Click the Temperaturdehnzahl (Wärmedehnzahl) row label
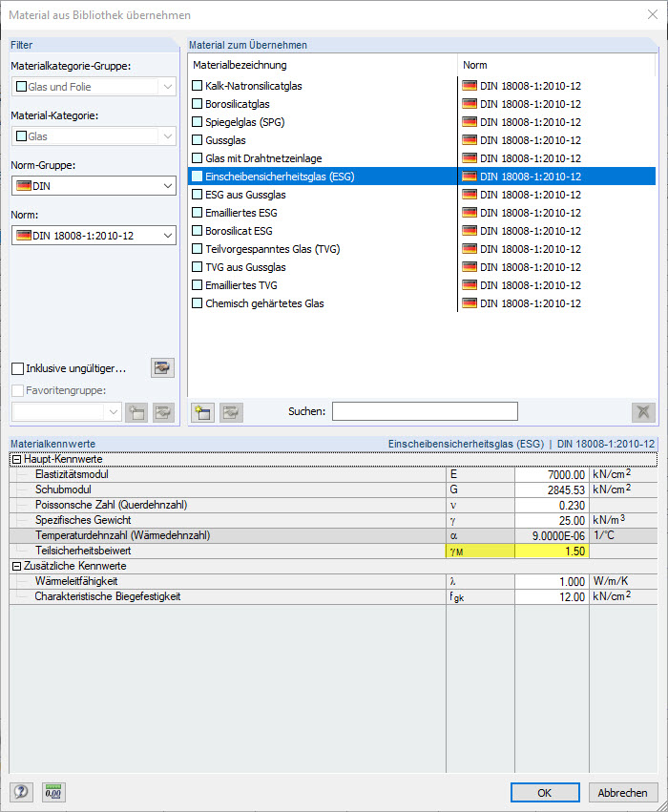The height and width of the screenshot is (812, 668). point(123,535)
